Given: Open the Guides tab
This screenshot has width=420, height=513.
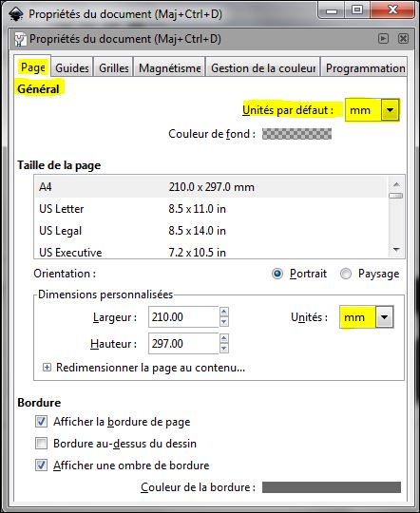Looking at the screenshot, I should pos(72,68).
